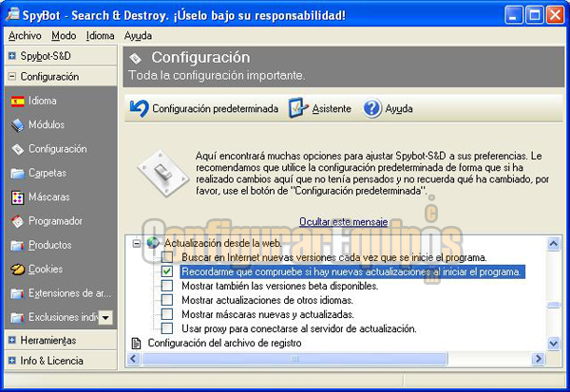The width and height of the screenshot is (570, 392).
Task: Click the Idioma Spanish flag icon
Action: pos(17,101)
